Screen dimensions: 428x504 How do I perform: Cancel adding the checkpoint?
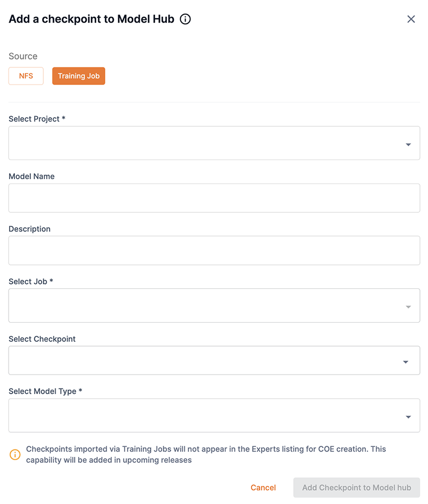pyautogui.click(x=263, y=487)
